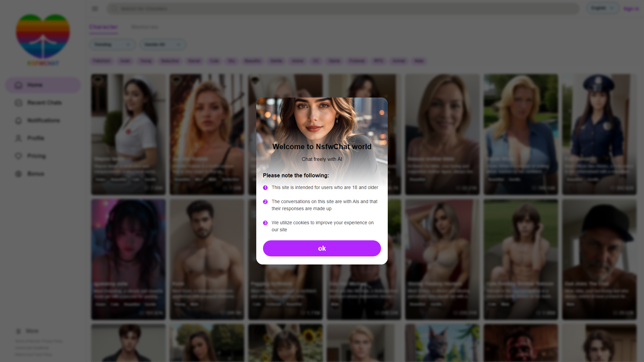644x362 pixels.
Task: Click the ok confirmation button
Action: click(x=322, y=248)
